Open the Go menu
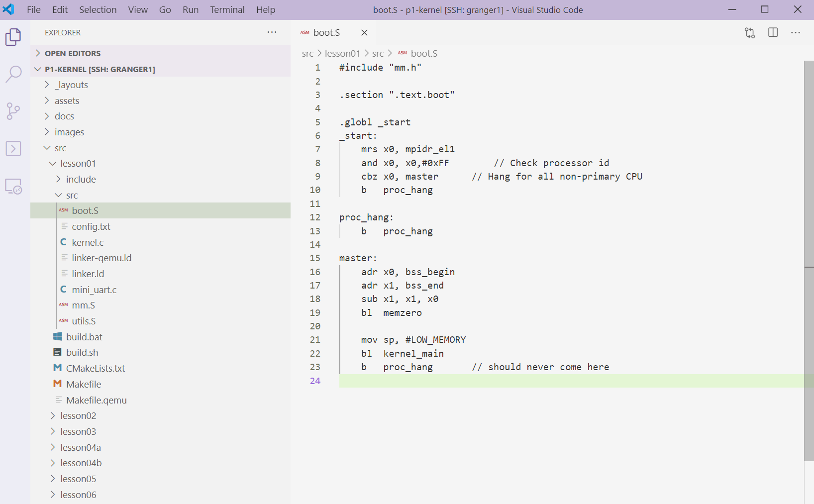The height and width of the screenshot is (504, 814). tap(165, 9)
